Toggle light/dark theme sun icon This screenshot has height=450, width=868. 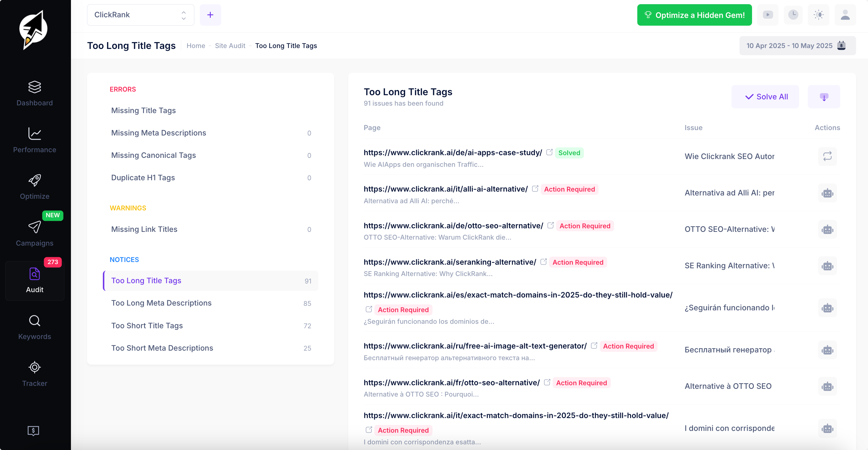[x=819, y=15]
